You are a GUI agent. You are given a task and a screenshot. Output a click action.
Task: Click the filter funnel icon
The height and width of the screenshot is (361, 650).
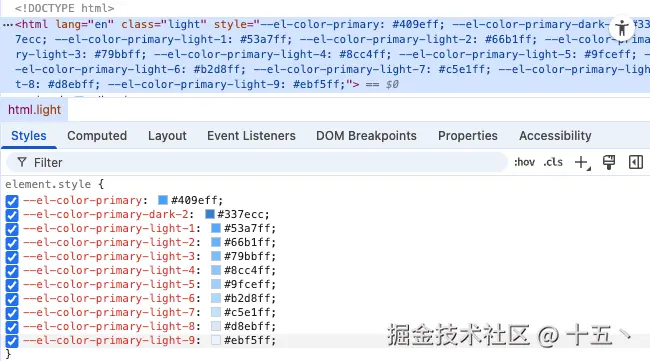click(22, 162)
